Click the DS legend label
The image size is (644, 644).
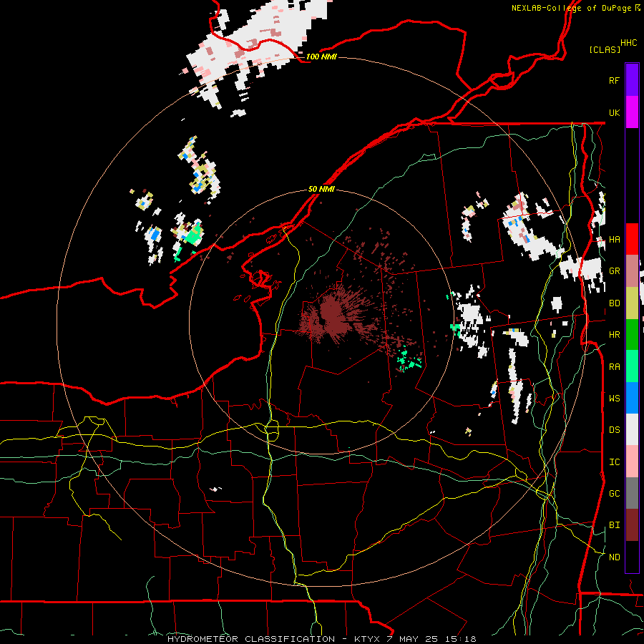(x=614, y=429)
